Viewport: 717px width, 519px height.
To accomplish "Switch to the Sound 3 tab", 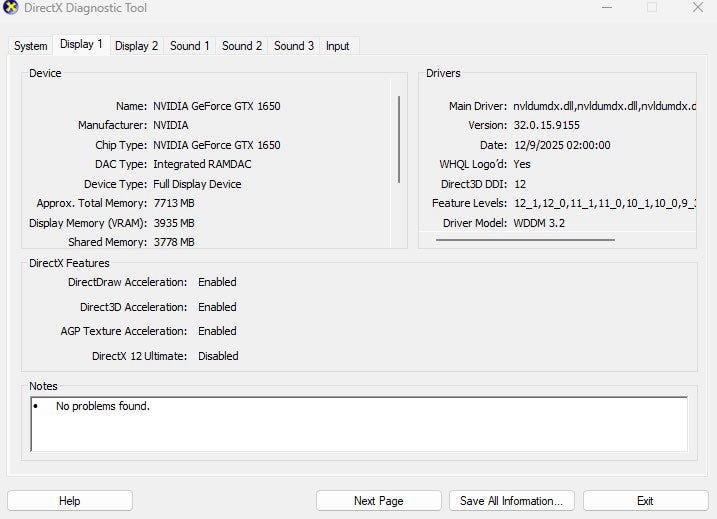I will tap(294, 46).
